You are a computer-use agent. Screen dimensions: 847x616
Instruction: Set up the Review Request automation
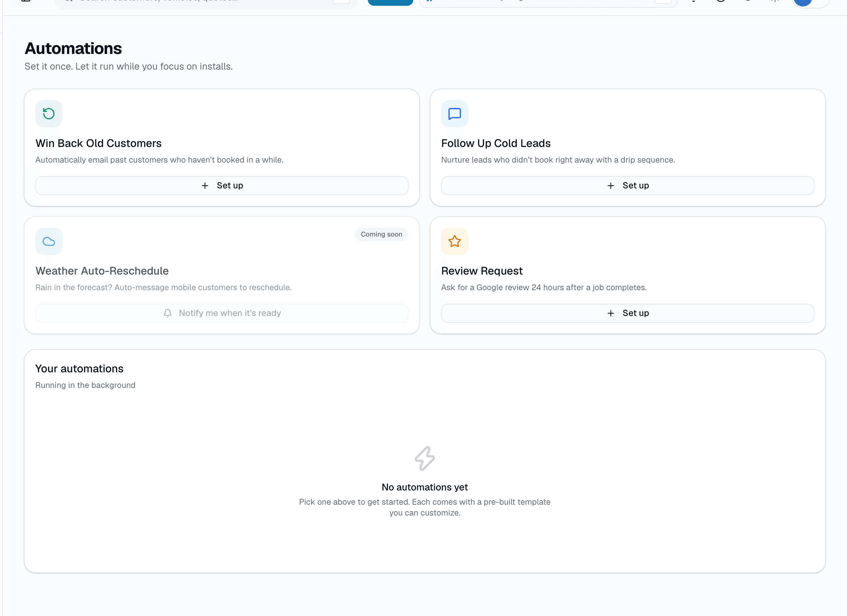pos(627,313)
